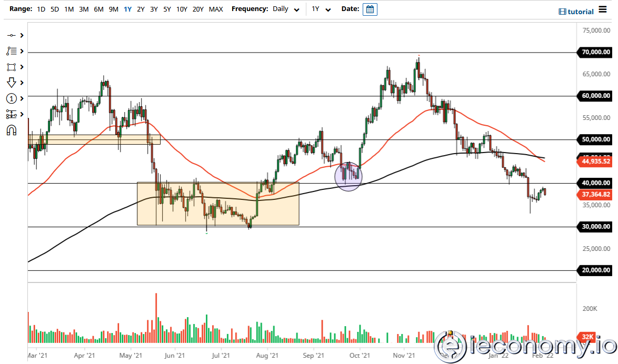Choose the 5Y range
The image size is (618, 364).
point(167,9)
